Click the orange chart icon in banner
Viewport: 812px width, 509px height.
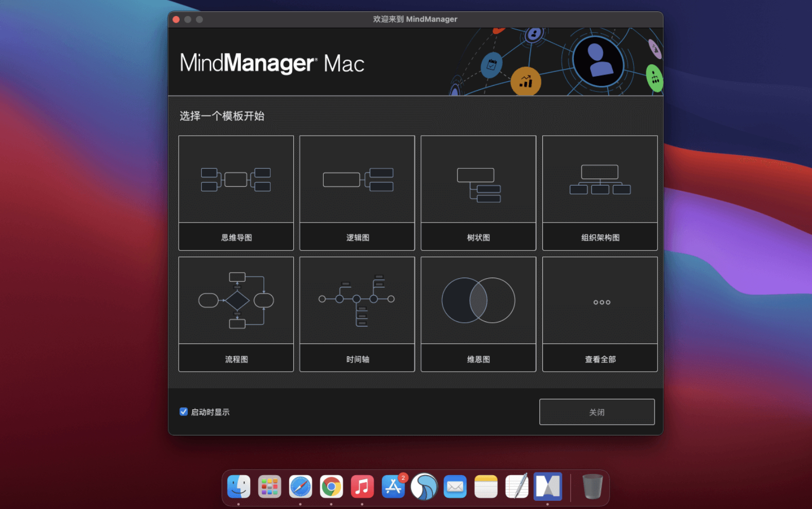coord(526,81)
